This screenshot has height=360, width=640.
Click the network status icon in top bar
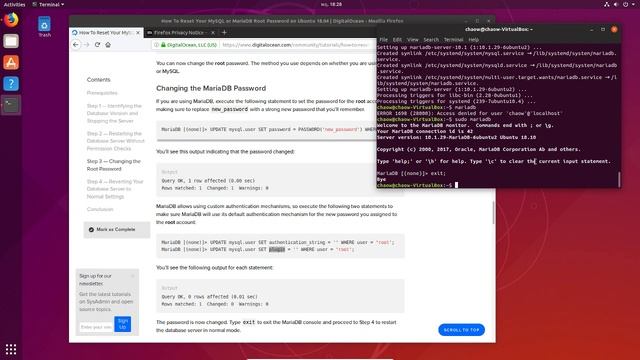[607, 4]
